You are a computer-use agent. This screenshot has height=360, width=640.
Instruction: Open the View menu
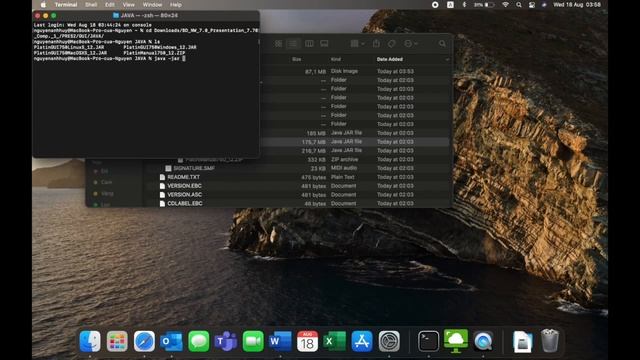pos(128,5)
